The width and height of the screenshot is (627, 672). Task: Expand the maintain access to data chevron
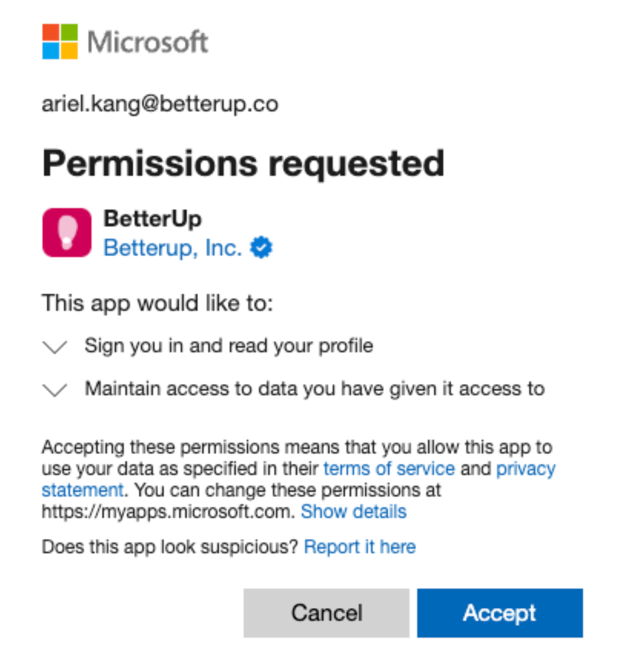[55, 390]
